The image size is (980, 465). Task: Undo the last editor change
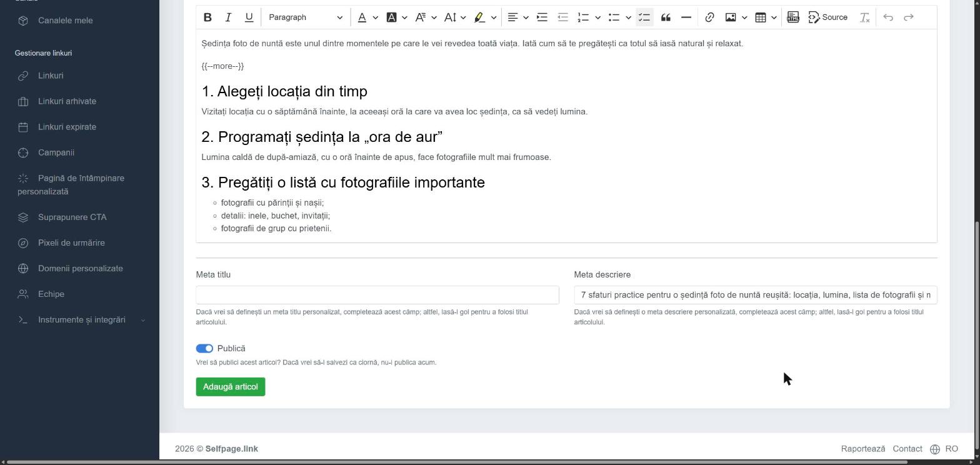(888, 17)
